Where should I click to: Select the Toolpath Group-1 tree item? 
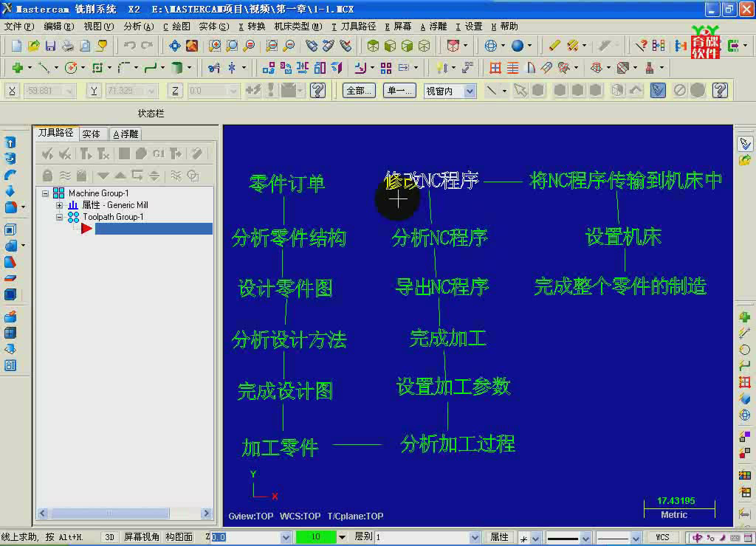[x=113, y=218]
